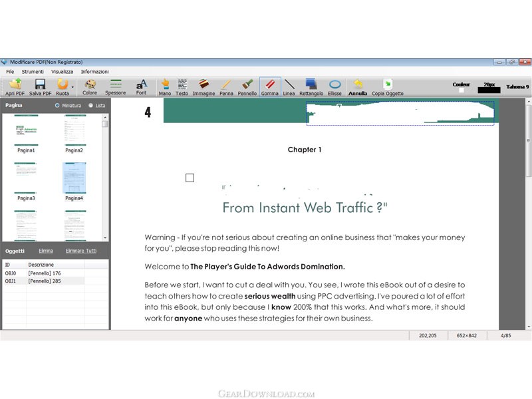The image size is (532, 399).
Task: Select the Ellisse shape tool
Action: (x=334, y=87)
